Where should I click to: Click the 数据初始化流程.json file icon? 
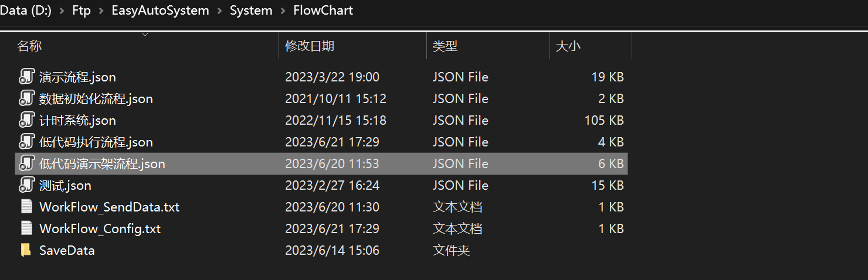pyautogui.click(x=26, y=98)
